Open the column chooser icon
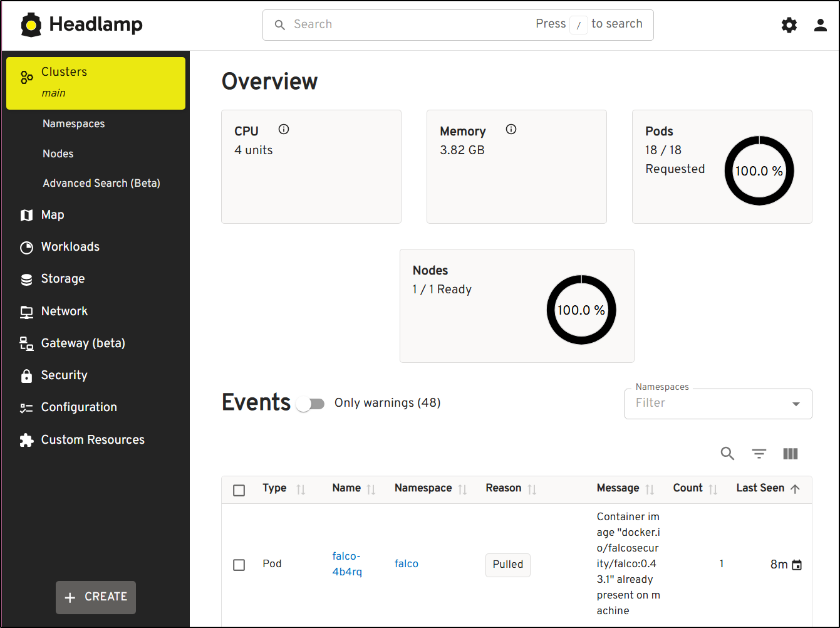This screenshot has width=840, height=628. pos(791,454)
